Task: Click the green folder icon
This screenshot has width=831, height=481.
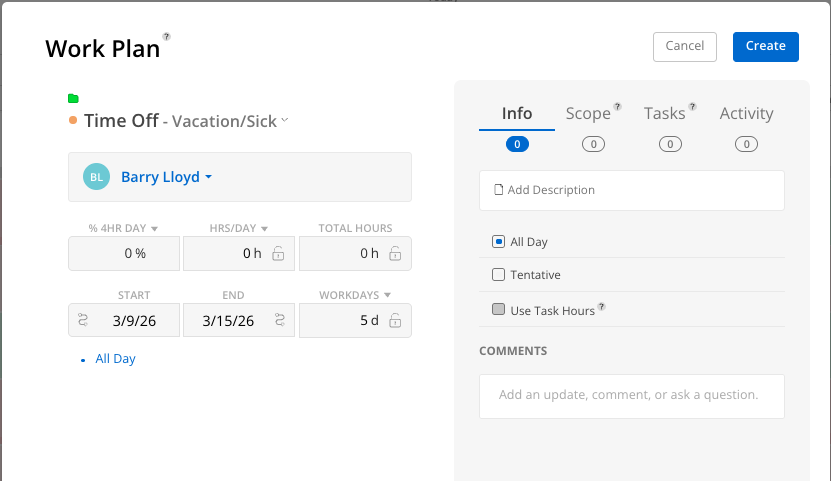Action: click(73, 98)
